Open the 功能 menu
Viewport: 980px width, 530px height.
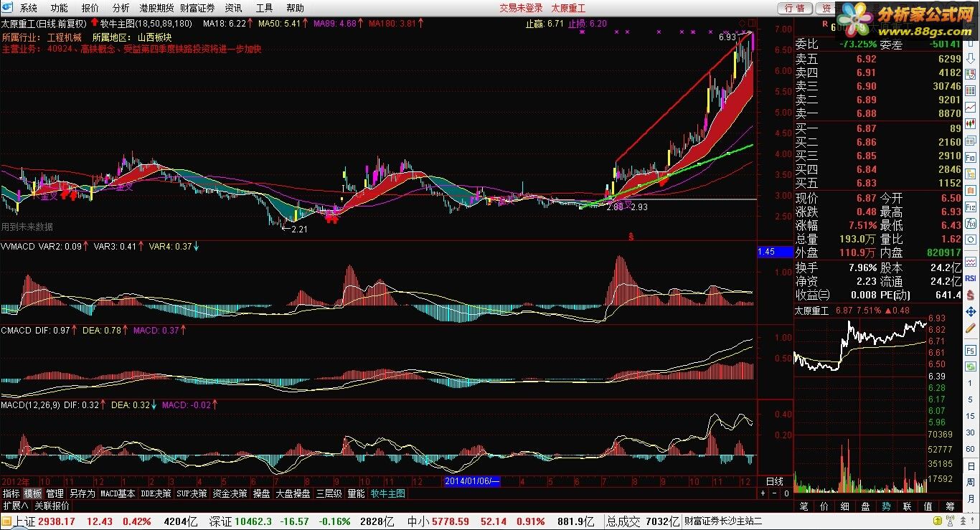point(60,8)
